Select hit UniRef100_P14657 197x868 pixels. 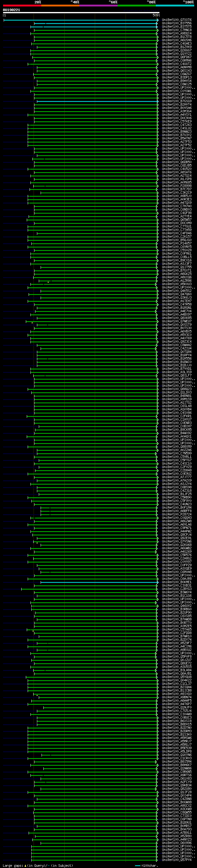[x=177, y=244]
